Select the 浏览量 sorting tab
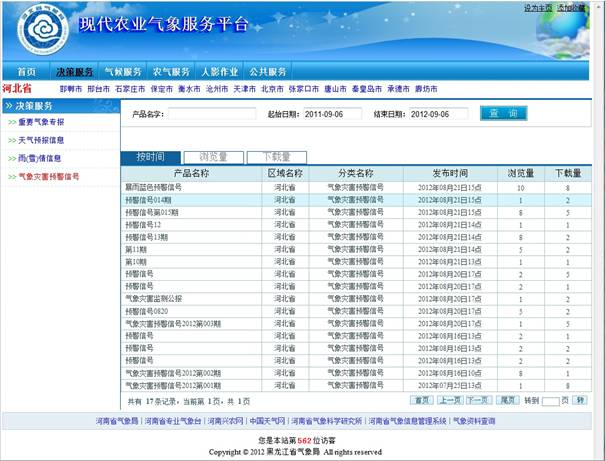This screenshot has width=605, height=461. click(x=213, y=157)
